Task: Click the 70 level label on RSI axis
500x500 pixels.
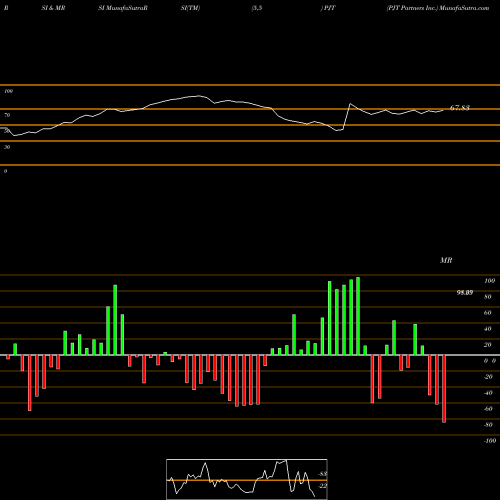Action: click(7, 115)
